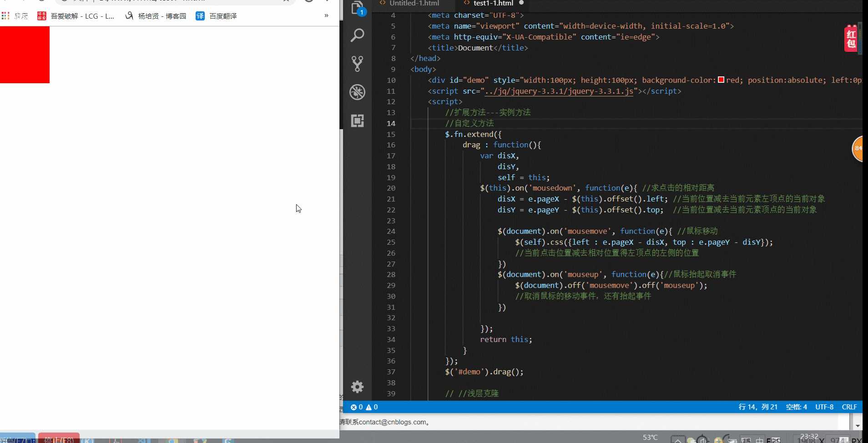Click return this; on line 34
The width and height of the screenshot is (868, 443).
(x=506, y=340)
